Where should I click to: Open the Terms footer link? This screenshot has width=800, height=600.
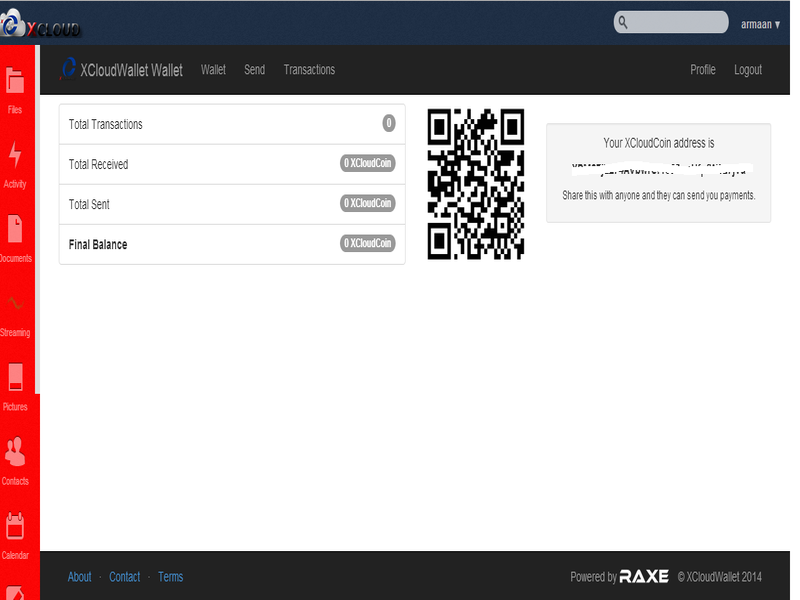point(170,577)
